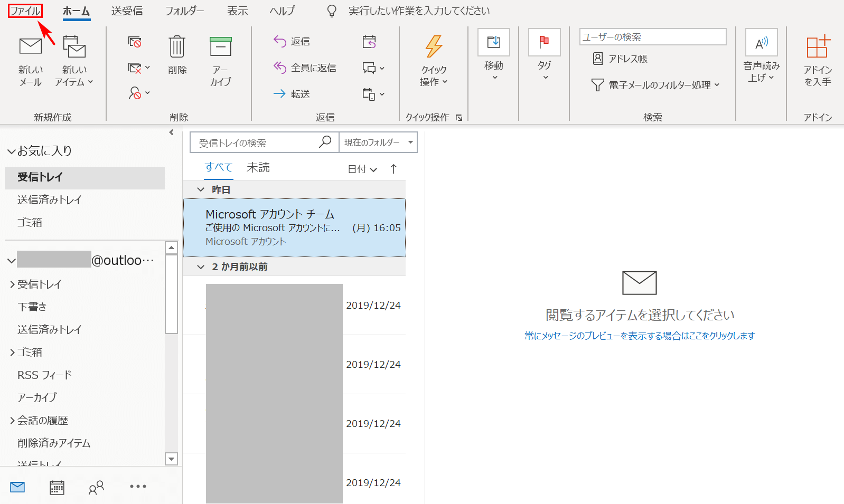Open Current Folder (現在のフォルダー) scope dropdown
Viewport: 844px width, 504px height.
point(378,142)
